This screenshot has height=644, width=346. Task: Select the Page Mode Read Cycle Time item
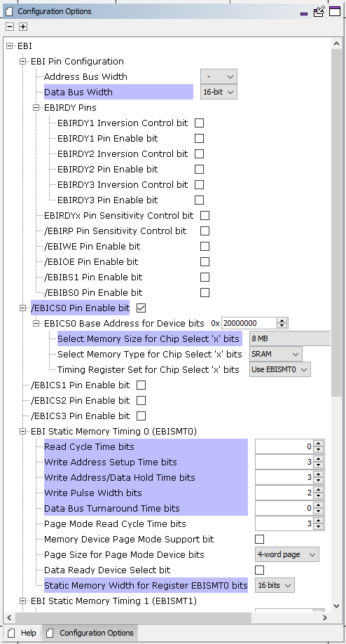[x=115, y=523]
